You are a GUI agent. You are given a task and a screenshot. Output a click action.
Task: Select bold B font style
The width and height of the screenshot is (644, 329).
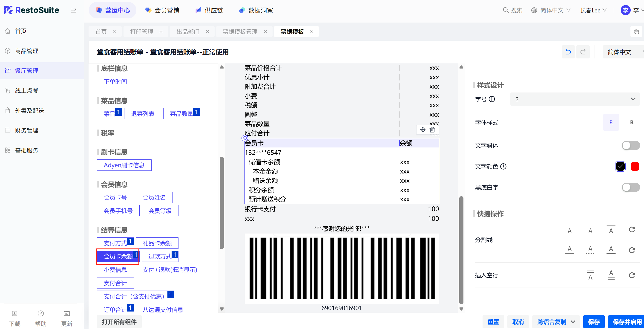click(x=632, y=122)
